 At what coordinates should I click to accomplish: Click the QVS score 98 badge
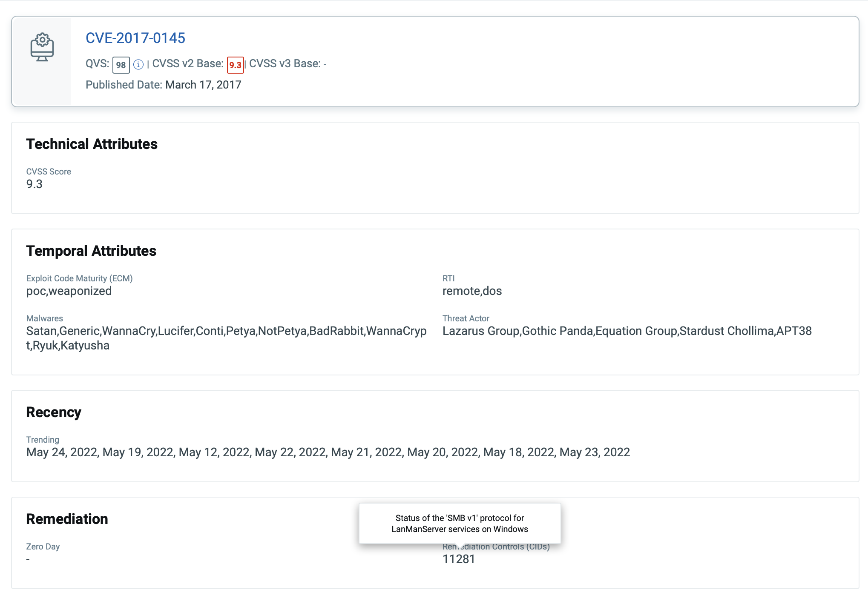point(121,65)
